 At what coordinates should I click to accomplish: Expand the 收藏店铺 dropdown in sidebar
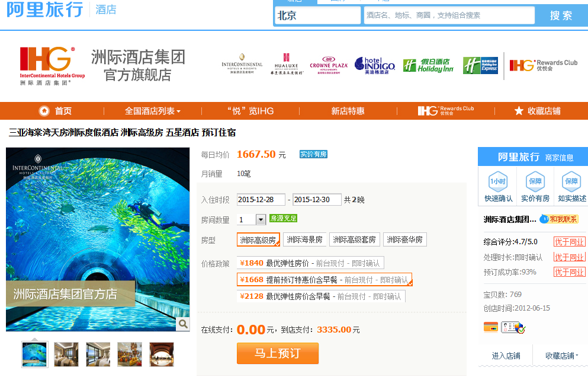561,356
